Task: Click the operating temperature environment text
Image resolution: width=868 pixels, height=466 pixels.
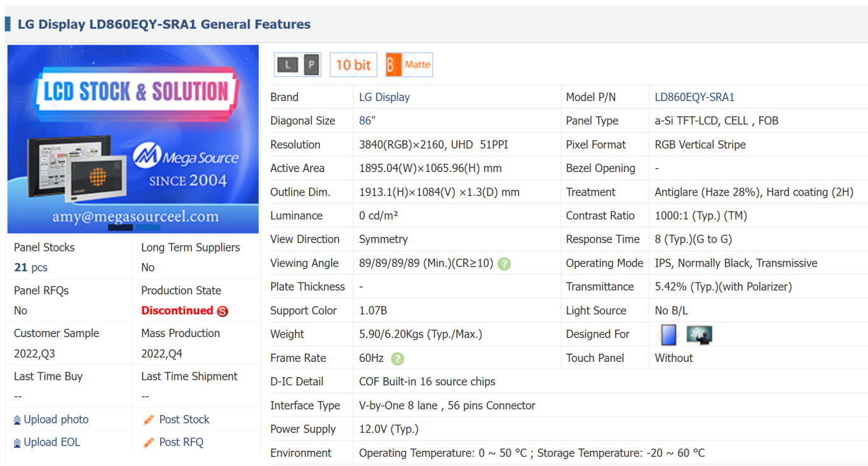Action: click(x=532, y=453)
